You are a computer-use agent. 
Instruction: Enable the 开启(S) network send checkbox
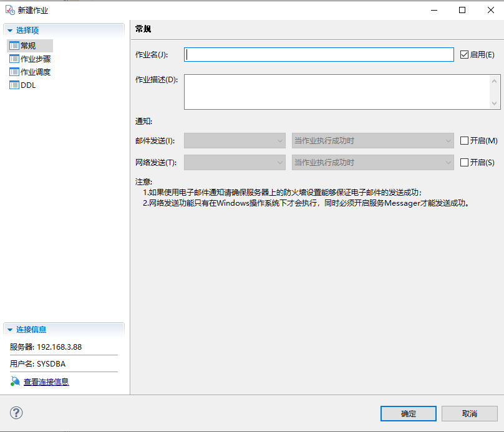coord(464,163)
